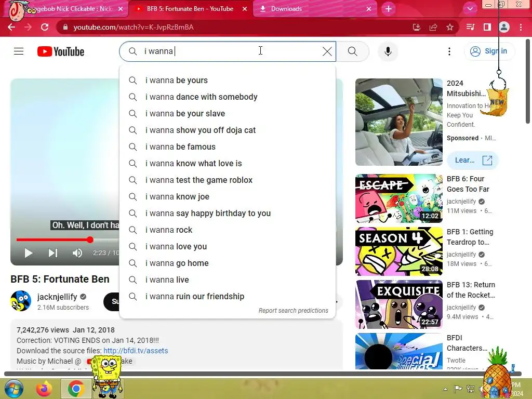
Task: Open the media control icon in Chrome toolbar
Action: tap(470, 27)
